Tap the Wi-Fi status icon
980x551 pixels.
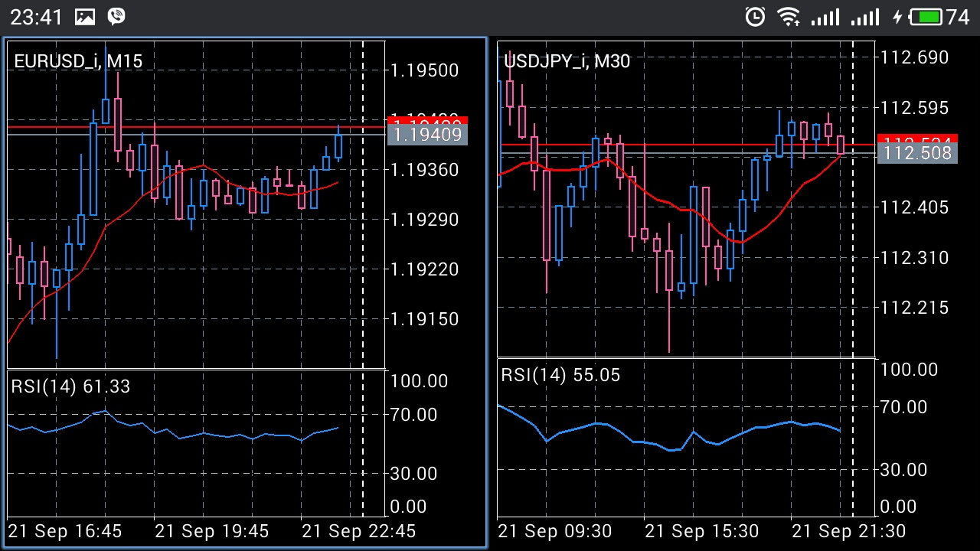(788, 17)
